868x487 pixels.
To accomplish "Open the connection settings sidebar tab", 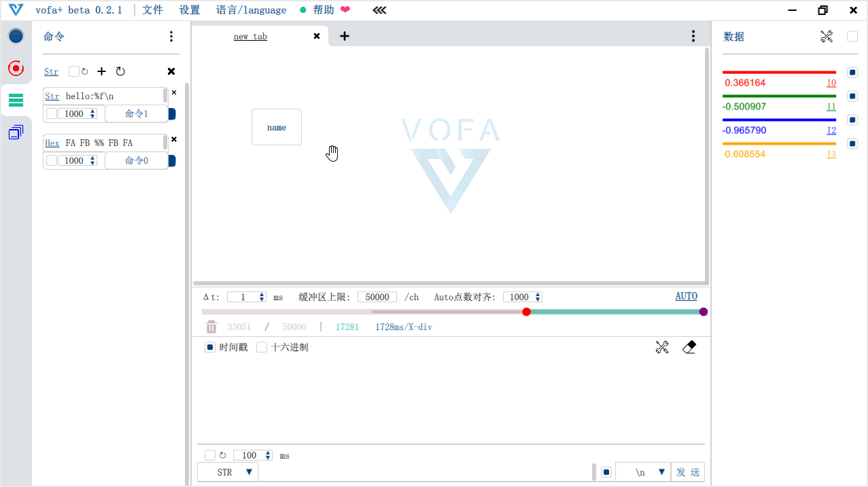I will click(x=16, y=36).
